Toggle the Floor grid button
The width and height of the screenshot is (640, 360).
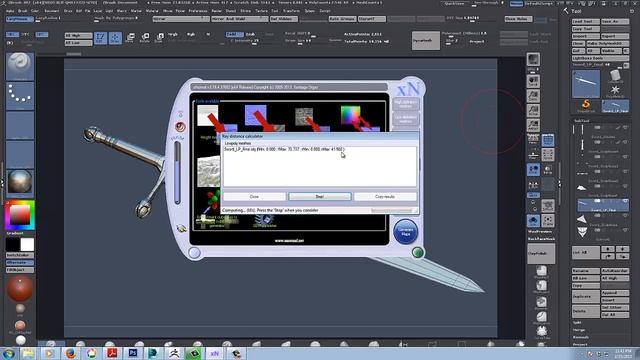[x=533, y=155]
